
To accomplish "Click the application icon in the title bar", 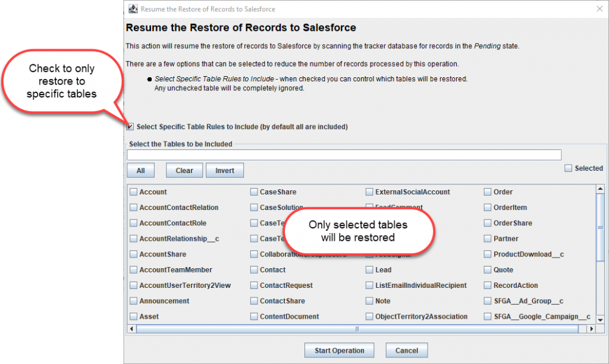I will pyautogui.click(x=133, y=8).
